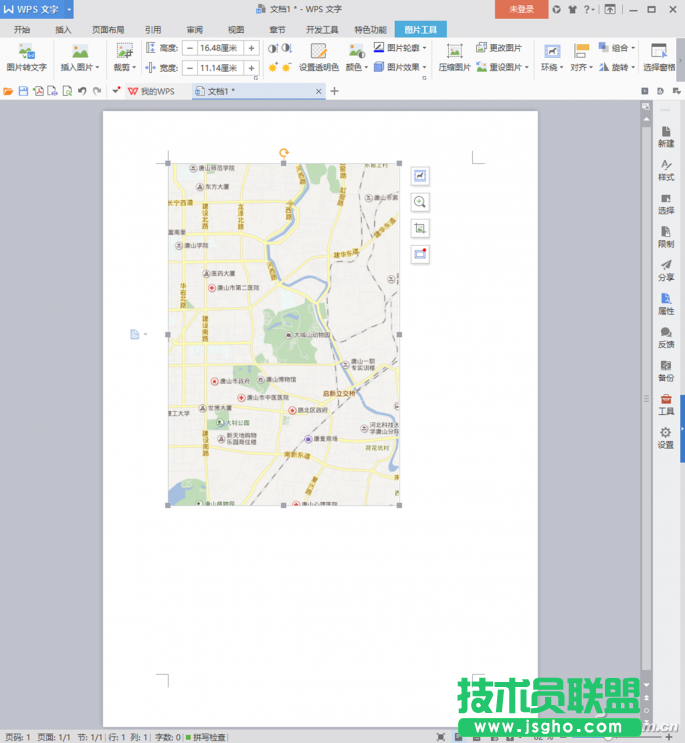Viewport: 685px width, 743px height.
Task: Click the floating crop icon beside the map
Action: pos(421,228)
